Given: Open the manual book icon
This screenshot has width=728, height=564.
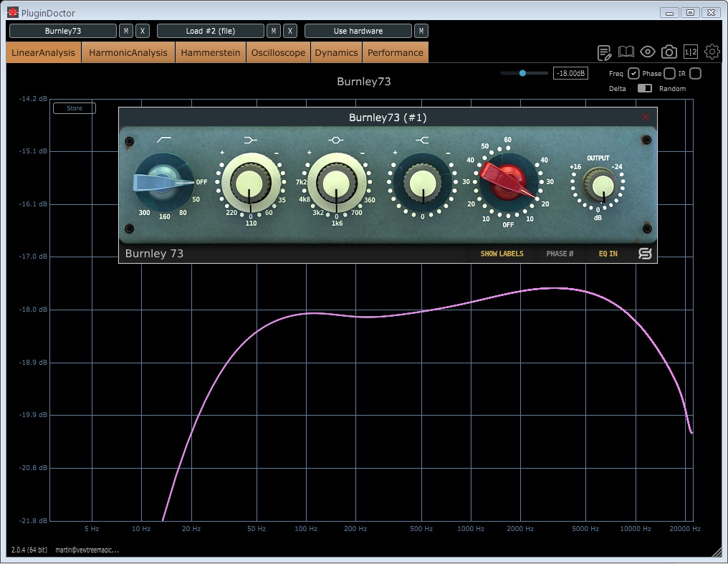Looking at the screenshot, I should pyautogui.click(x=626, y=52).
